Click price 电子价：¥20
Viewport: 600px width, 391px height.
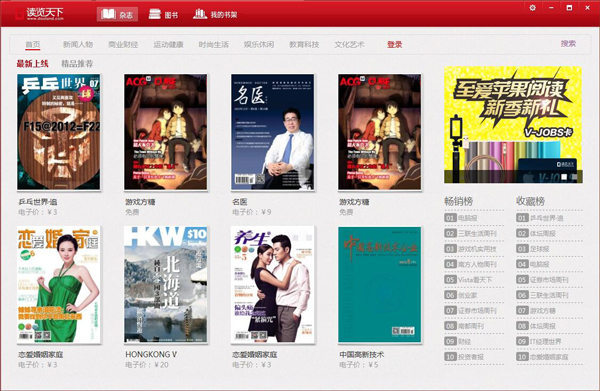pyautogui.click(x=147, y=365)
